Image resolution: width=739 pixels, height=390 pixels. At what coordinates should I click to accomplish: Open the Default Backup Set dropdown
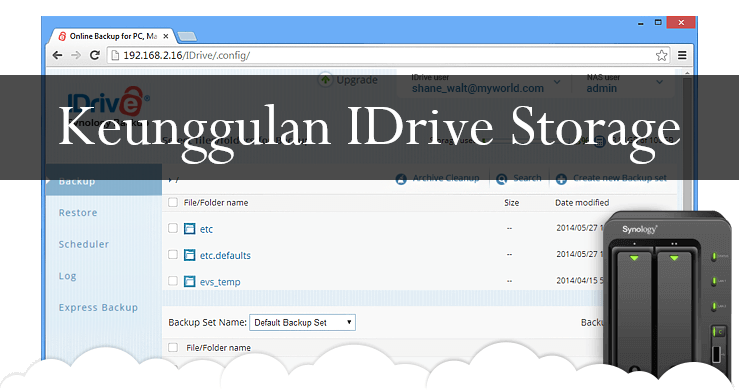(x=302, y=323)
